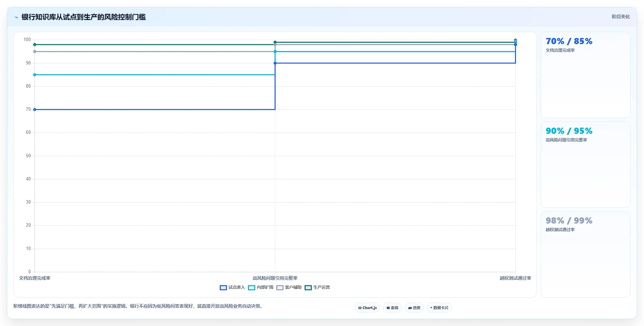Toggle the 客户辅助 legend swatch

click(x=280, y=288)
